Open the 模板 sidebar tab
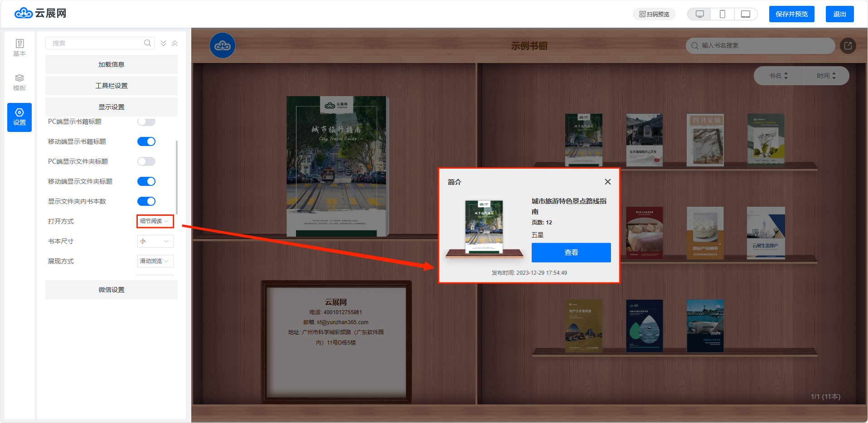868x423 pixels. pyautogui.click(x=19, y=83)
